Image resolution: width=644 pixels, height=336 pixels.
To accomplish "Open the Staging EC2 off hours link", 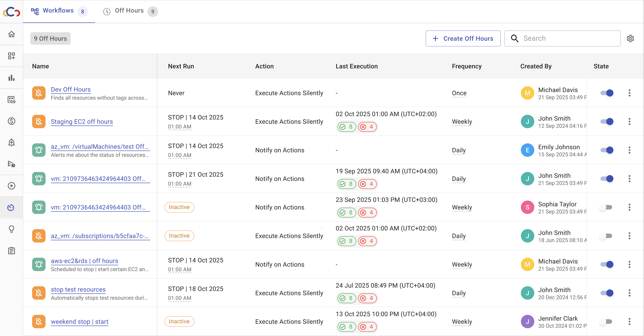I will [82, 122].
